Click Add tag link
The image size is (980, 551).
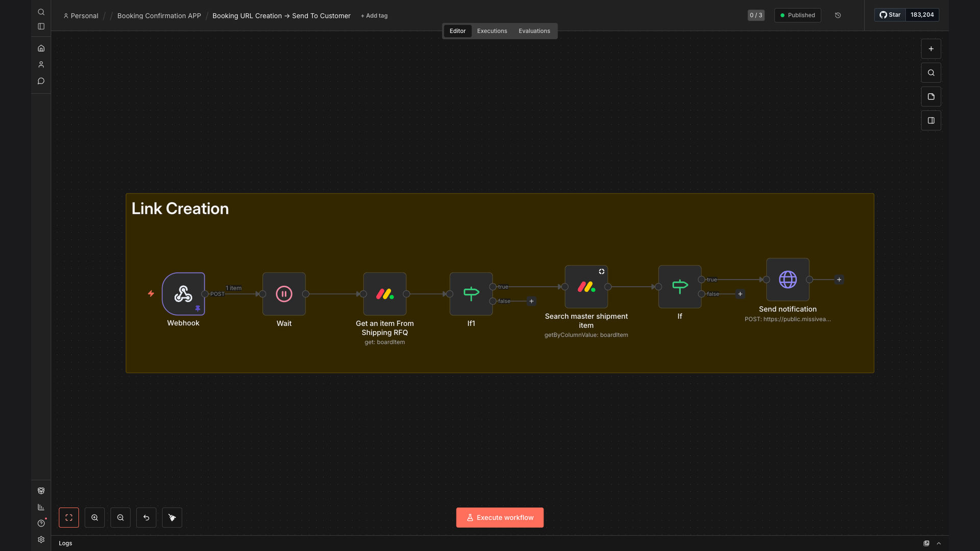point(374,16)
